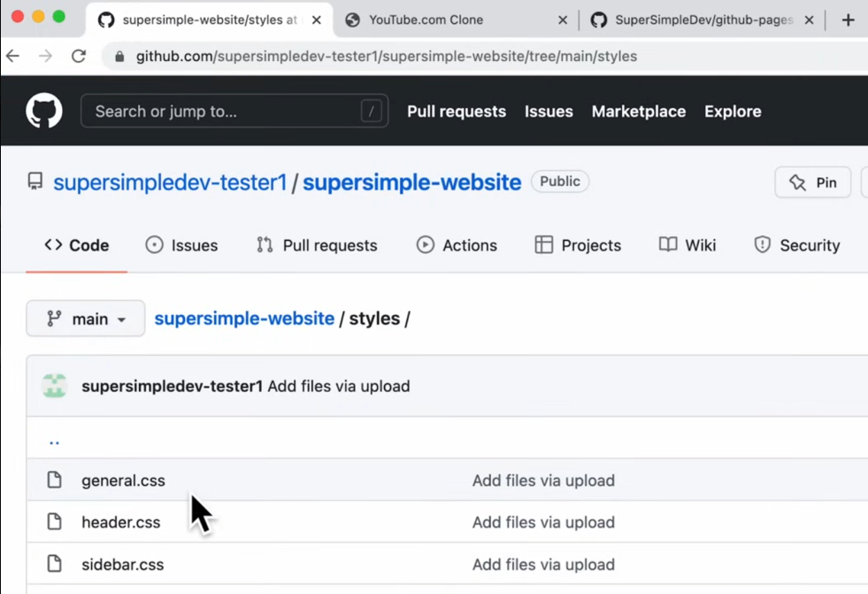Open the supersimpledev-tester1 owner link

(170, 182)
